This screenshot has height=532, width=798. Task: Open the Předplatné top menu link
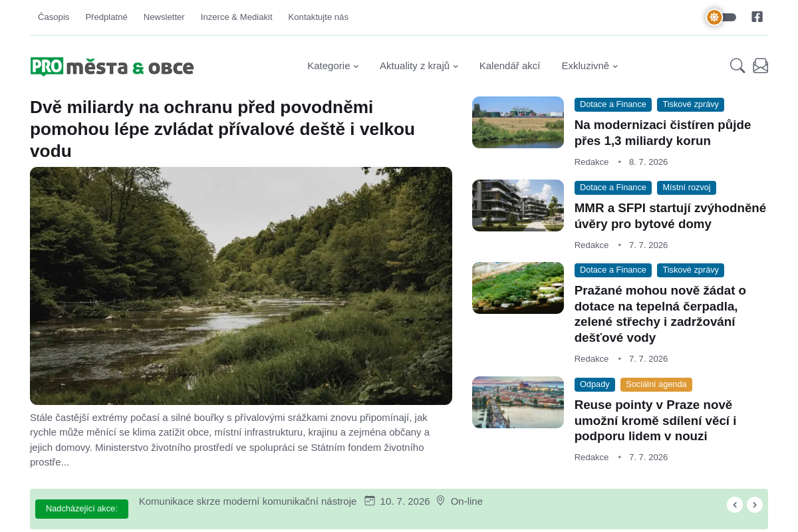(x=106, y=17)
